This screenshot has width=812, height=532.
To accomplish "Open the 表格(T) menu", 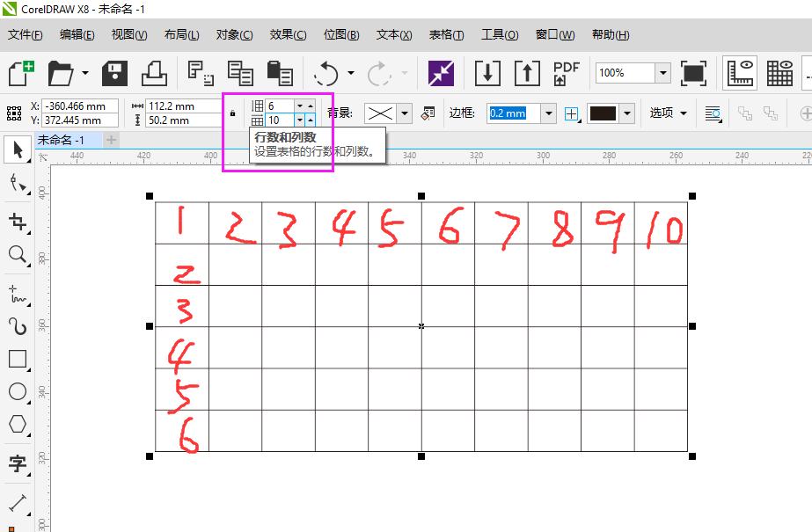I will pos(446,34).
